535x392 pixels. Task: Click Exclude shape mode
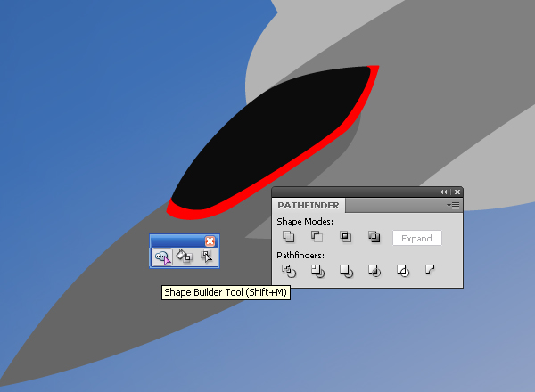(x=374, y=237)
